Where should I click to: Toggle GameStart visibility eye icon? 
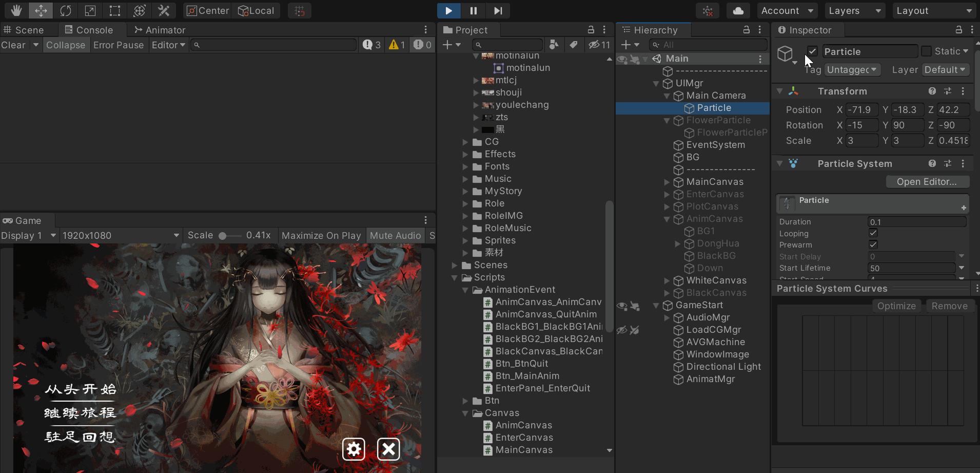622,306
